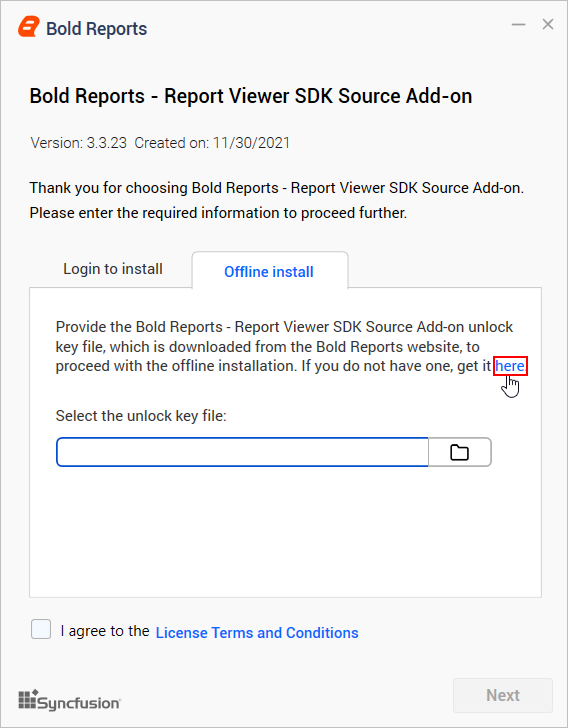The height and width of the screenshot is (728, 568).
Task: Focus the unlock key file path field
Action: [242, 452]
